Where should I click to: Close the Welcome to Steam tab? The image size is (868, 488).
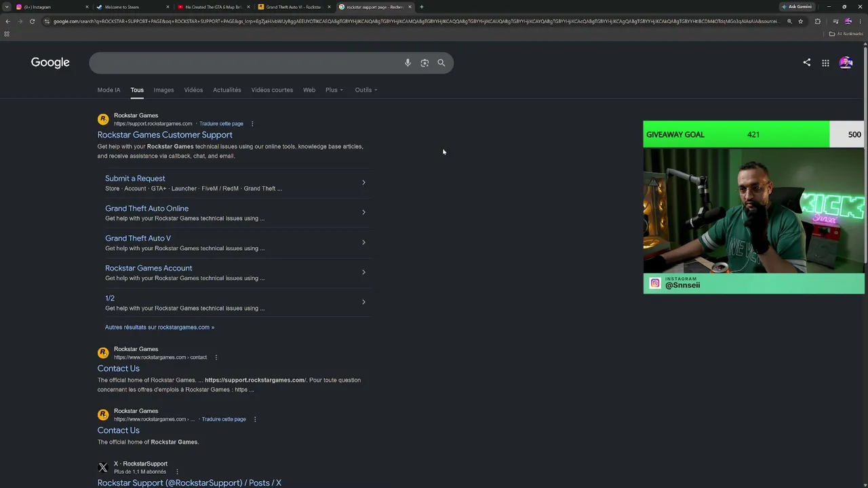pyautogui.click(x=167, y=7)
